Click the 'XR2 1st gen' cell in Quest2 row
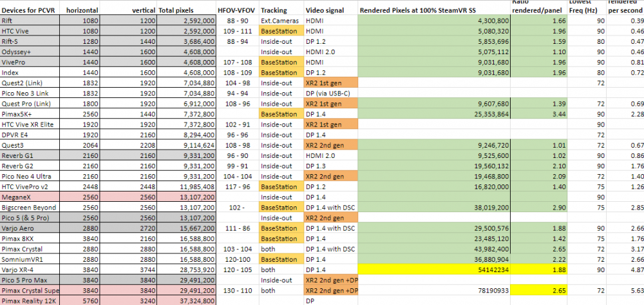The image size is (644, 305). point(331,83)
